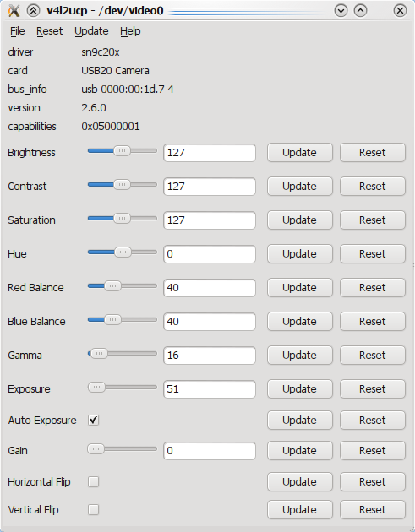The height and width of the screenshot is (532, 415).
Task: Click the Gain slider handle
Action: click(x=96, y=449)
